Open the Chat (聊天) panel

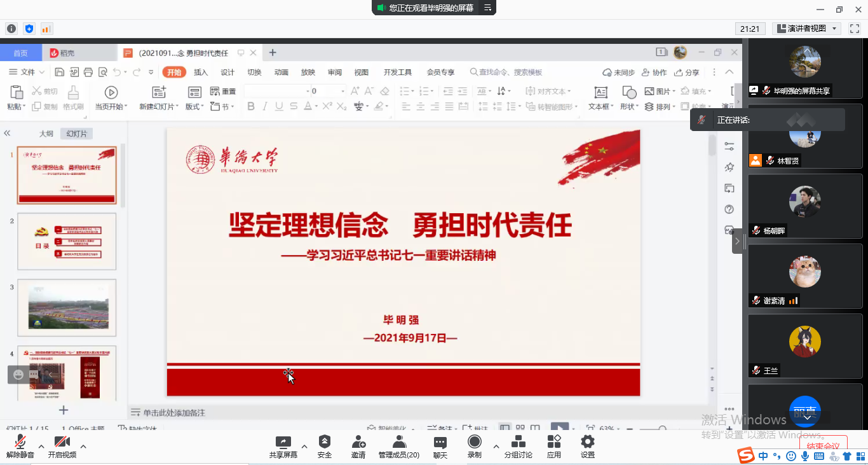click(440, 447)
